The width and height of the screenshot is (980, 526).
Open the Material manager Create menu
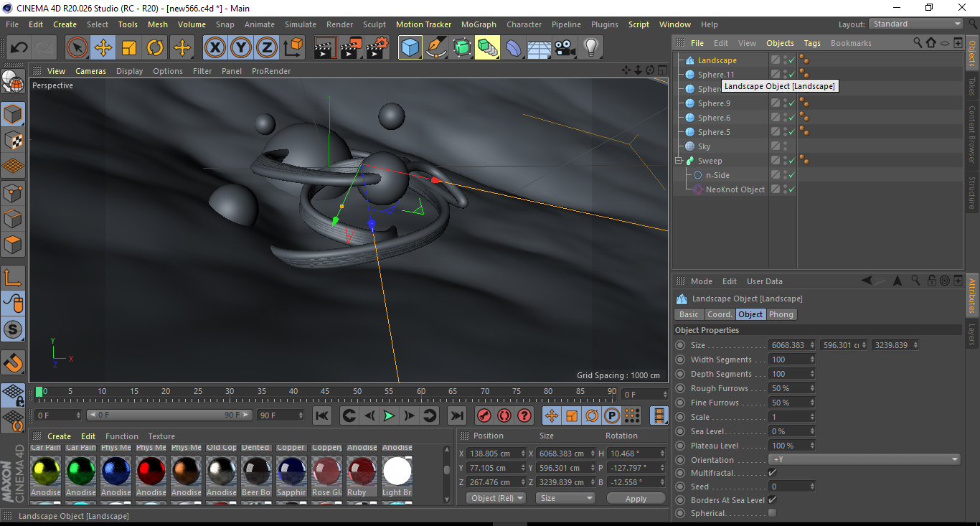point(59,436)
